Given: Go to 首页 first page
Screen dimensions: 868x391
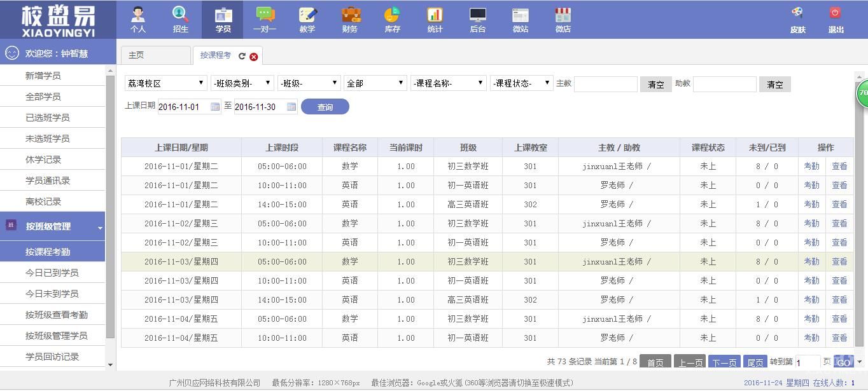Looking at the screenshot, I should (x=655, y=362).
